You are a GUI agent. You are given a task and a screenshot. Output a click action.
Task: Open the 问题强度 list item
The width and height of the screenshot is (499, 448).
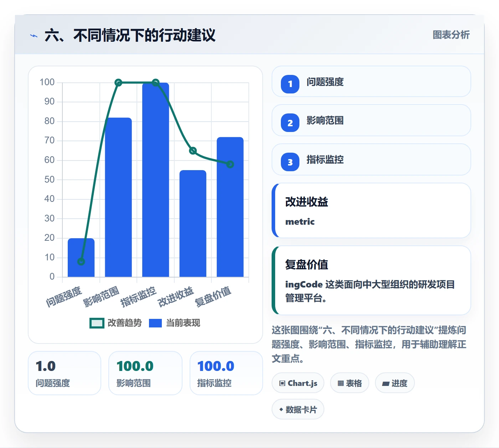coord(371,81)
